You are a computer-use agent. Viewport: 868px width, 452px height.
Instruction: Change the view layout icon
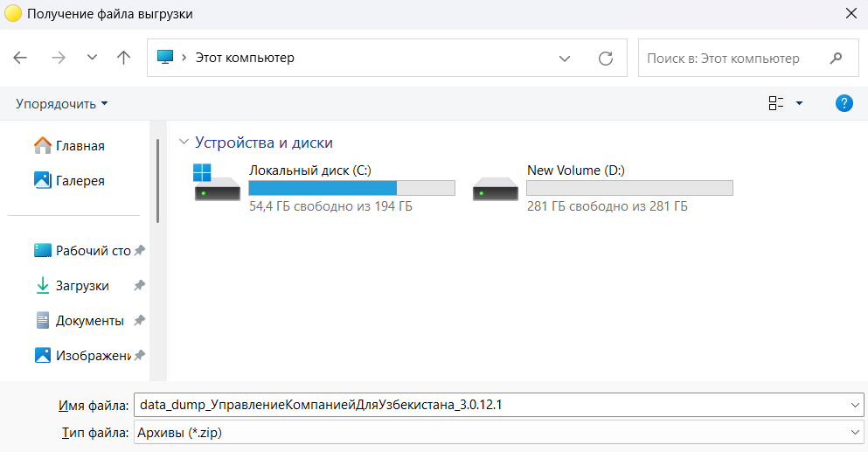pos(775,104)
